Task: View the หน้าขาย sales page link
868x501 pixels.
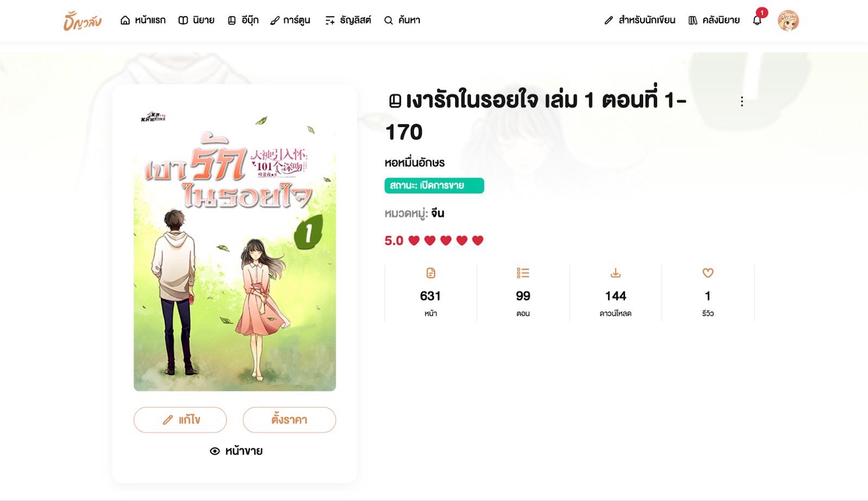Action: pos(236,451)
